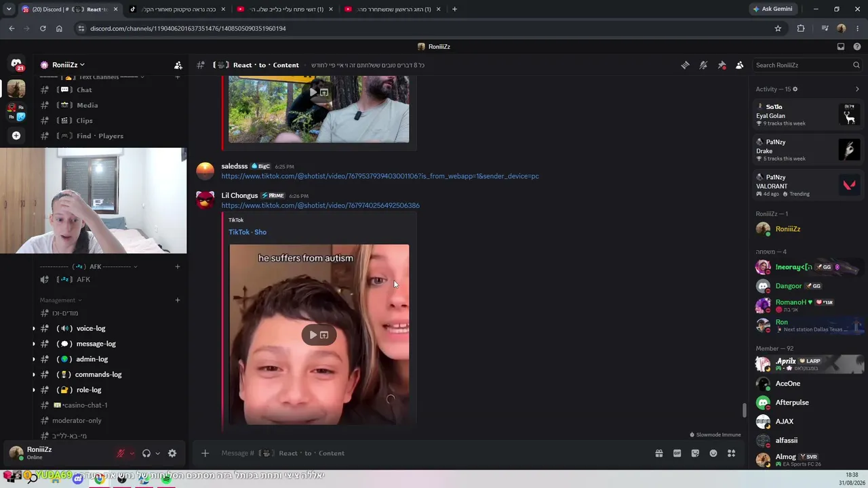Open saledsss's TikTok link
This screenshot has width=868, height=488.
click(380, 176)
